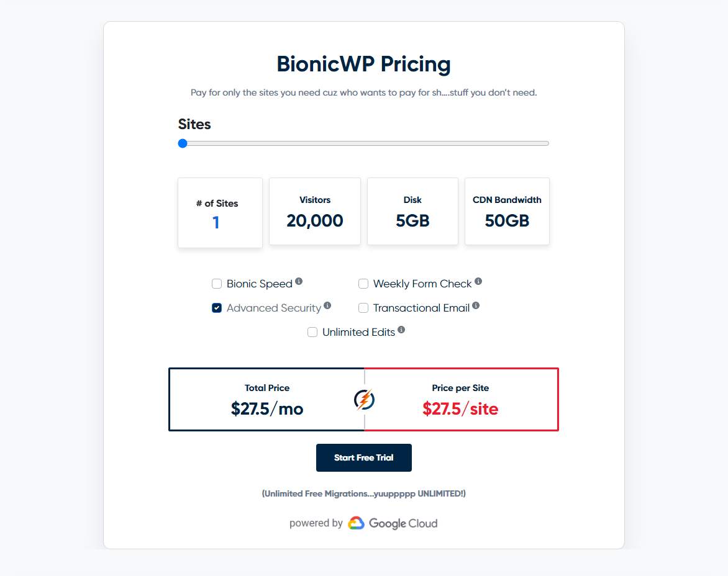Enable the Bionic Speed checkbox
This screenshot has height=576, width=728.
click(x=217, y=284)
